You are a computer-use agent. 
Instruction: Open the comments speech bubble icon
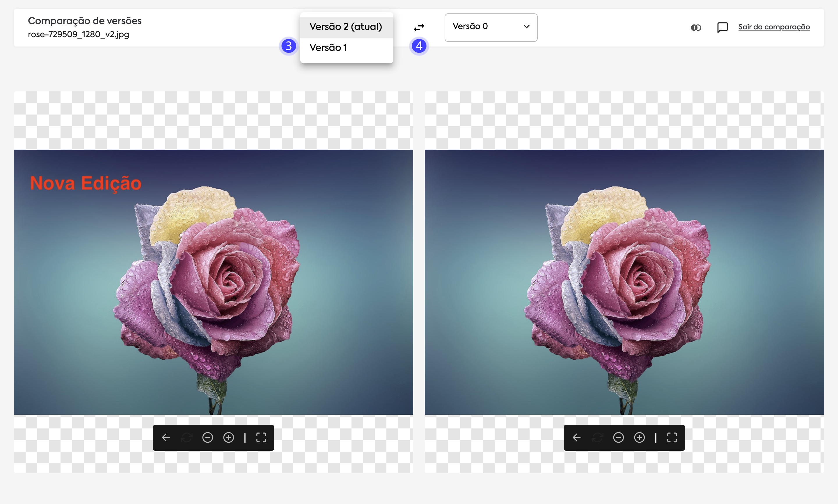722,27
